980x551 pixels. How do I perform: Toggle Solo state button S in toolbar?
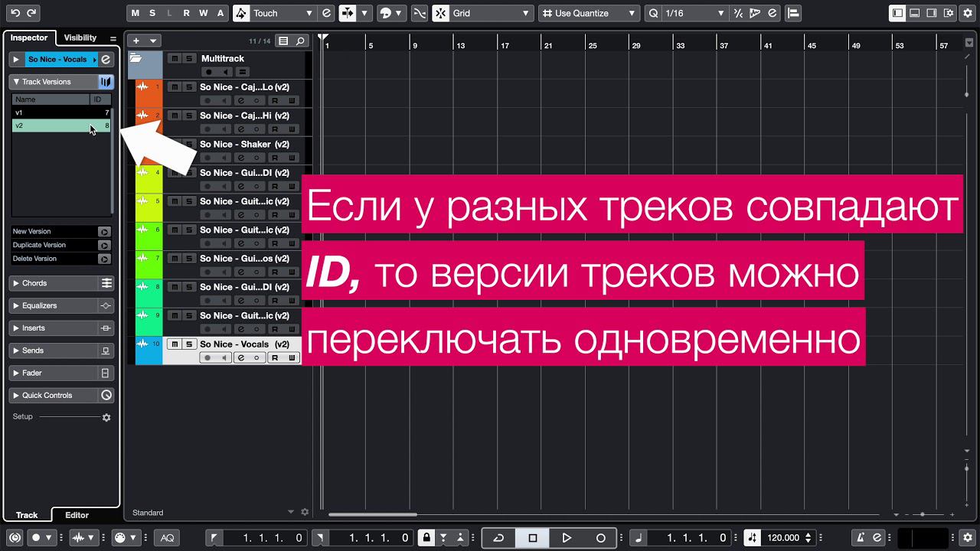pos(152,13)
